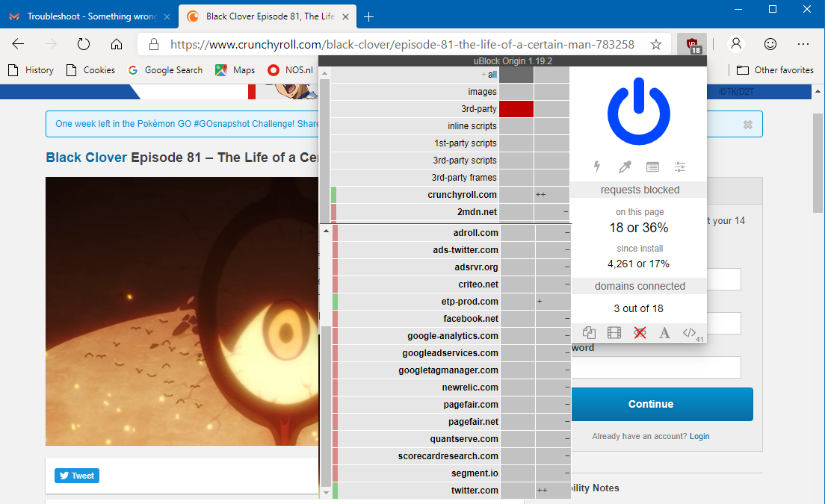Open the Cookies bookmark

(x=90, y=70)
